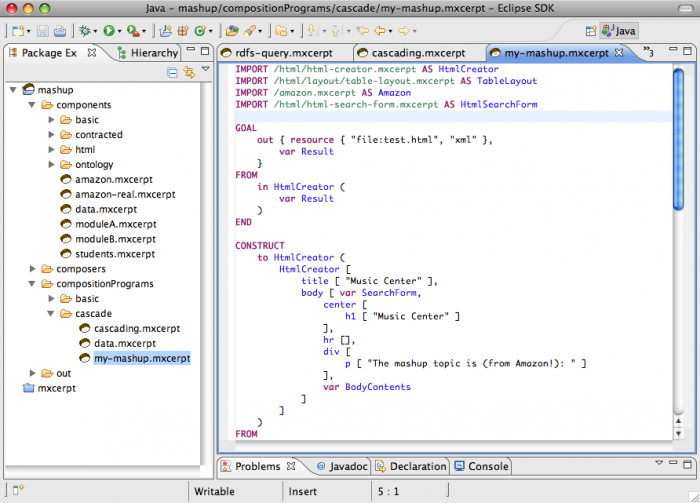Show hidden editor tabs overflow list
The width and height of the screenshot is (700, 503).
click(648, 51)
